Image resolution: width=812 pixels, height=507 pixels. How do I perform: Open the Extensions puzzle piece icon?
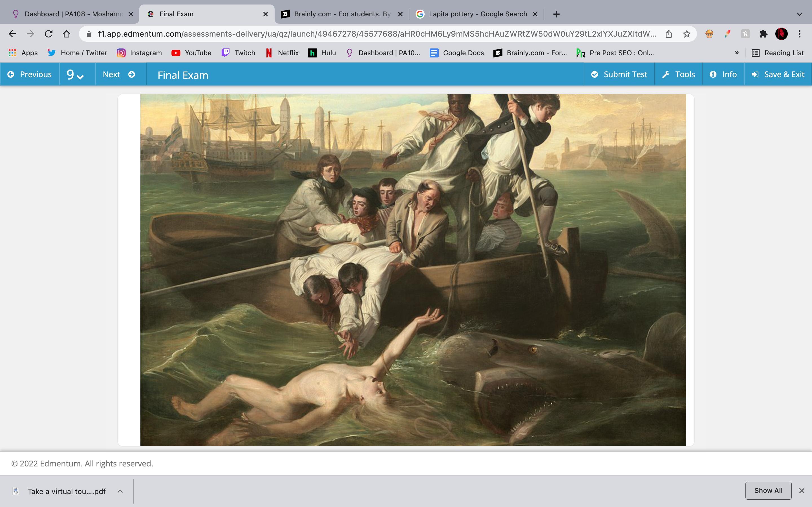[x=763, y=34]
